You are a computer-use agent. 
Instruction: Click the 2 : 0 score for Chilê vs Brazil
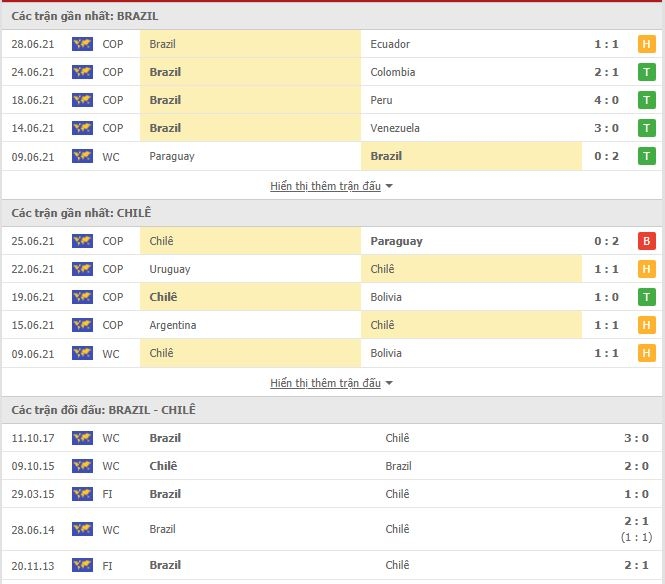click(636, 466)
